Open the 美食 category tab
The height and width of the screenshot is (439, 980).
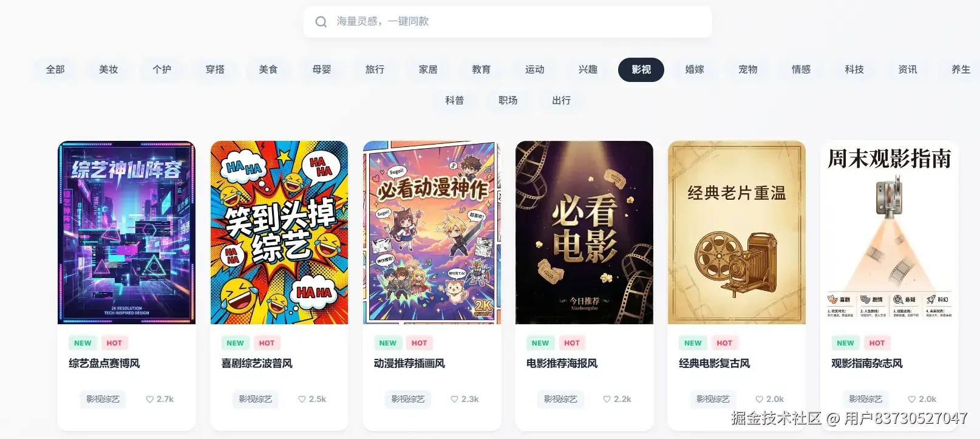point(268,70)
